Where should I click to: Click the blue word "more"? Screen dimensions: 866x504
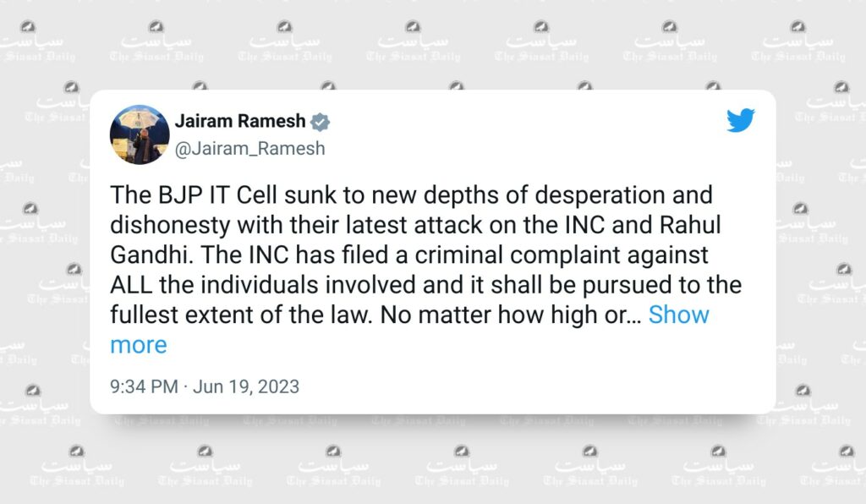click(139, 345)
